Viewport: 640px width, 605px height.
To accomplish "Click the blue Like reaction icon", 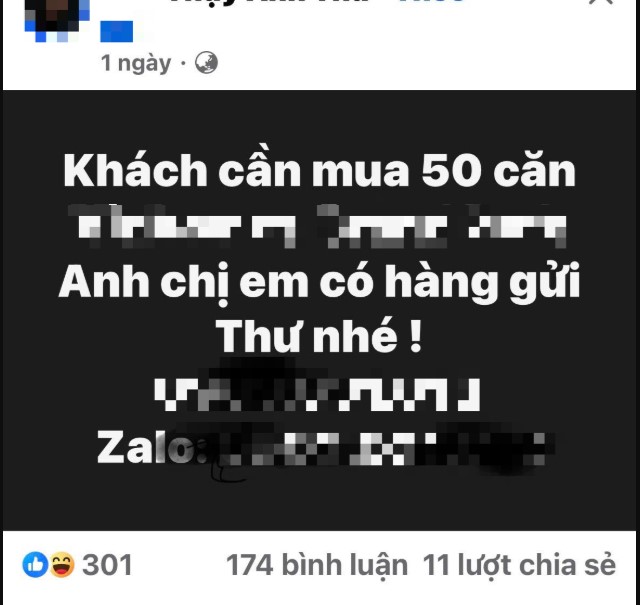I will point(35,564).
